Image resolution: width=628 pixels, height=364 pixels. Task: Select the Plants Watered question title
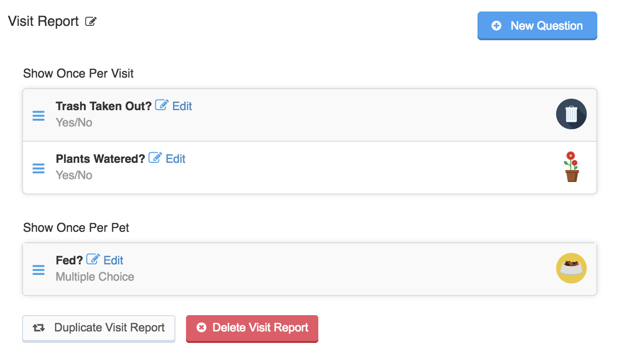100,159
